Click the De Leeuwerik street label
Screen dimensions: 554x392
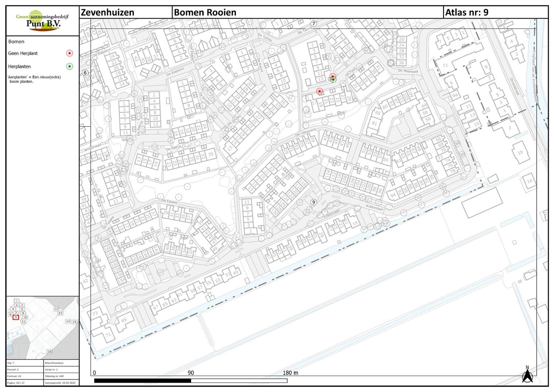click(x=306, y=133)
